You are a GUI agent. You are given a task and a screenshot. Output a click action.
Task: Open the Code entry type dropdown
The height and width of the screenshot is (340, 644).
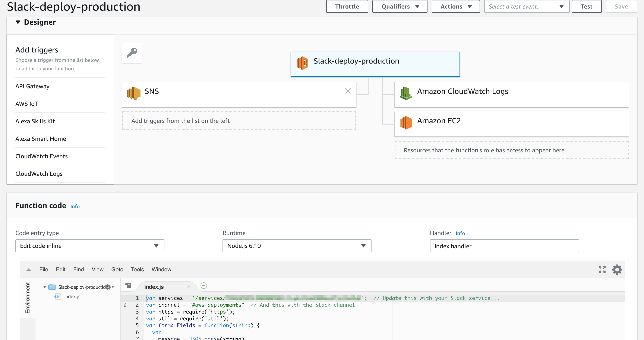[x=90, y=246]
